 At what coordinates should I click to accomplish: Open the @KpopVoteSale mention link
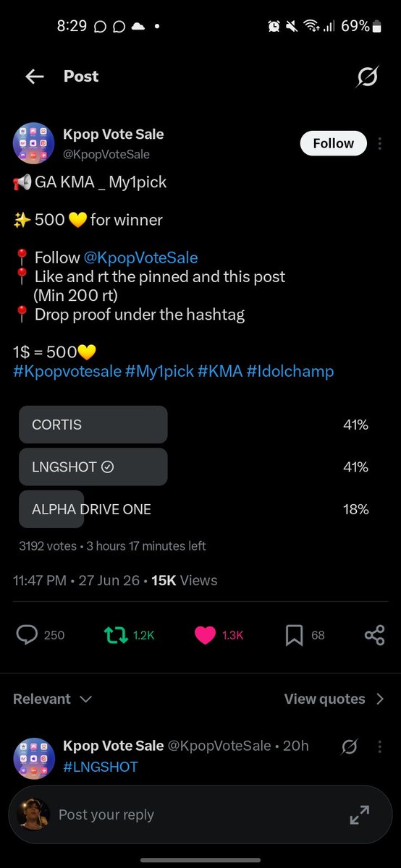140,258
